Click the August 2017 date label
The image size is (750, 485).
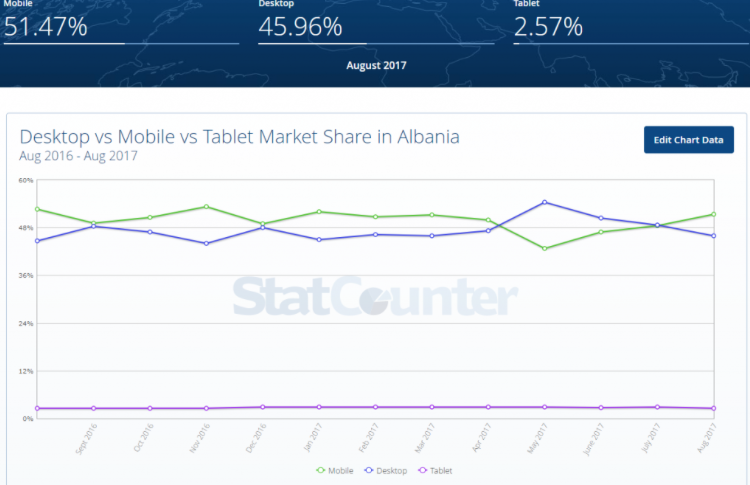(x=376, y=66)
